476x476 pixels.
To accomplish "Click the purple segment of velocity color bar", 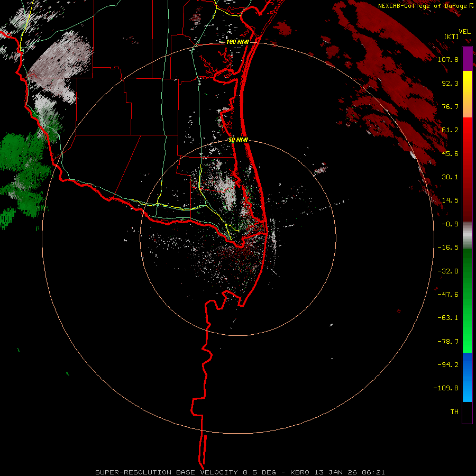I will (467, 59).
